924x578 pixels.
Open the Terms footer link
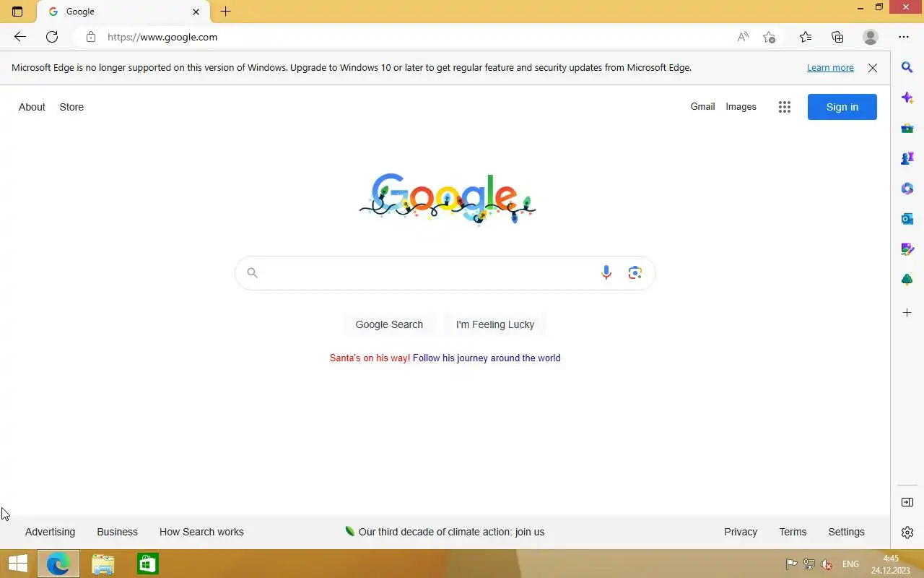pyautogui.click(x=793, y=532)
